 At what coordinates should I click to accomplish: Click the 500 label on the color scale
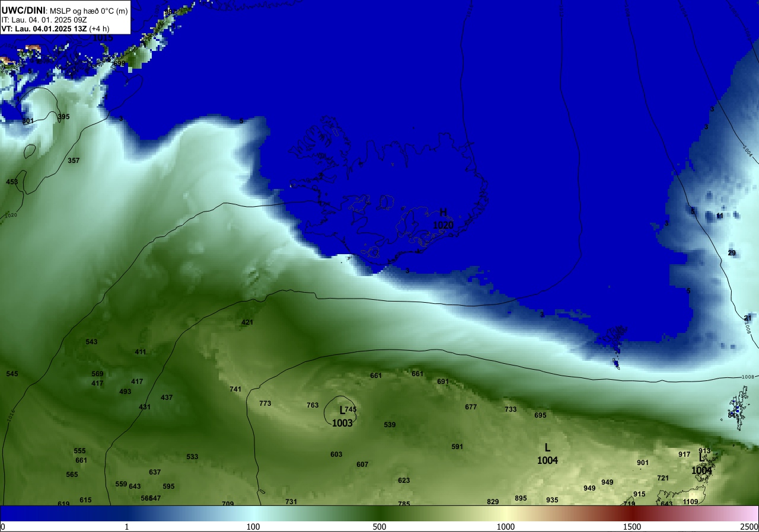[379, 527]
